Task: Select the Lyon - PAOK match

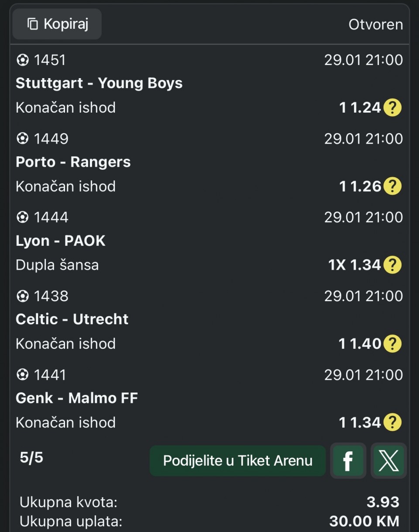Action: 61,240
